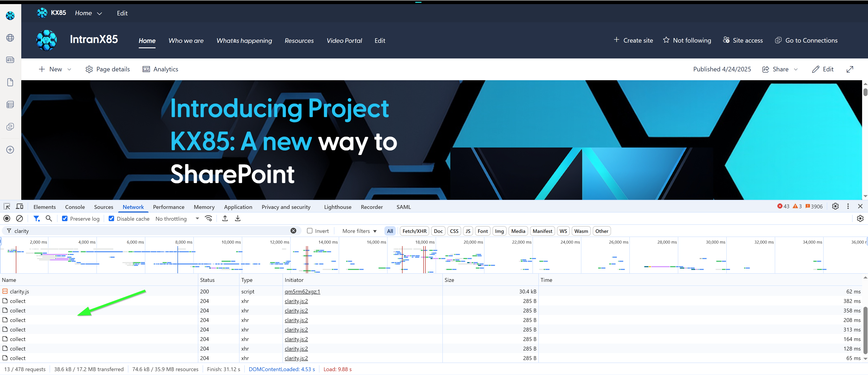Clear the clarity filter text
This screenshot has height=375, width=868.
[293, 231]
